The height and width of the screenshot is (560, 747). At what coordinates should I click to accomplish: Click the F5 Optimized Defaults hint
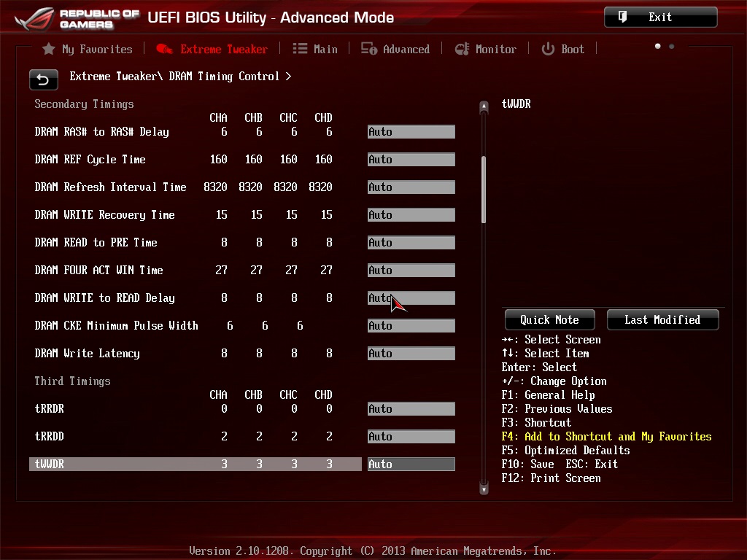coord(565,450)
